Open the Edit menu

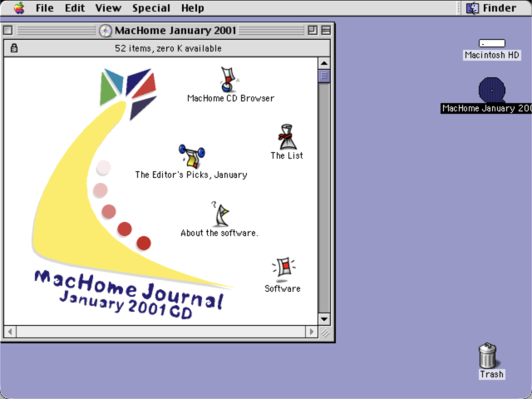75,7
